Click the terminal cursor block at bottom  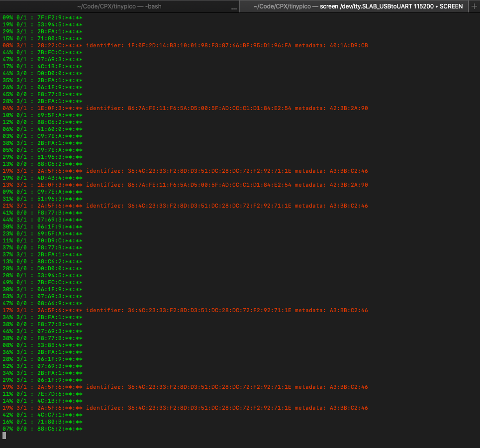pyautogui.click(x=4, y=436)
